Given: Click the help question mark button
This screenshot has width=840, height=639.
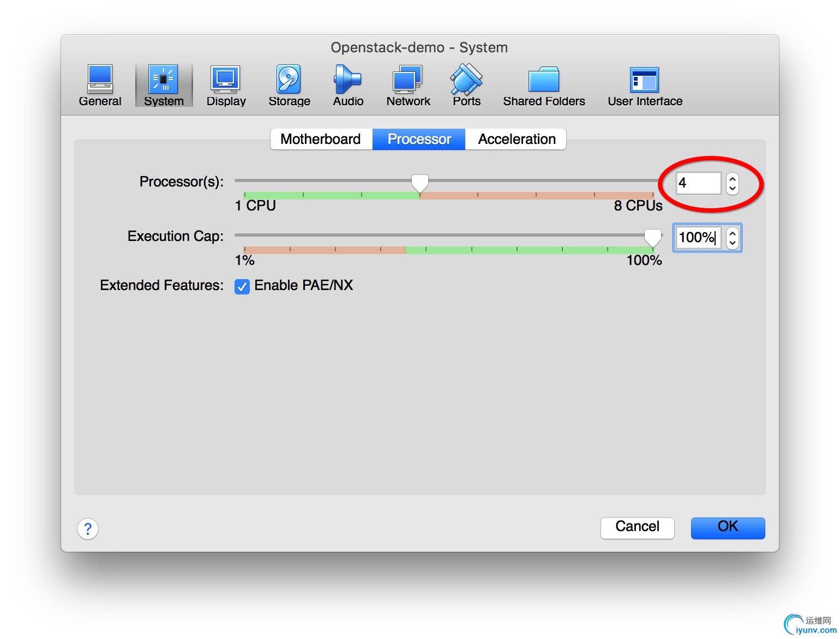Looking at the screenshot, I should pos(88,528).
